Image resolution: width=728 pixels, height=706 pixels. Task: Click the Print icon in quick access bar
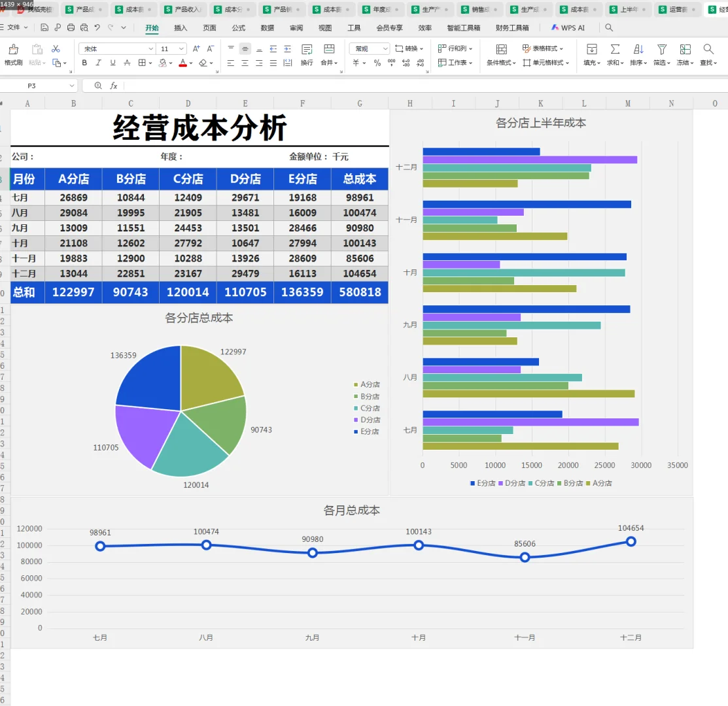pos(71,27)
